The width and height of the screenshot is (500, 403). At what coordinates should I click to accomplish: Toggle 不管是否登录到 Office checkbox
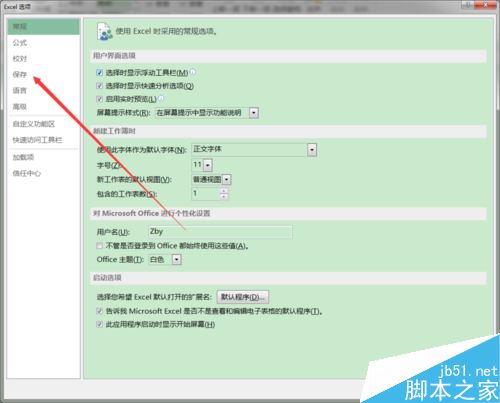pyautogui.click(x=99, y=246)
